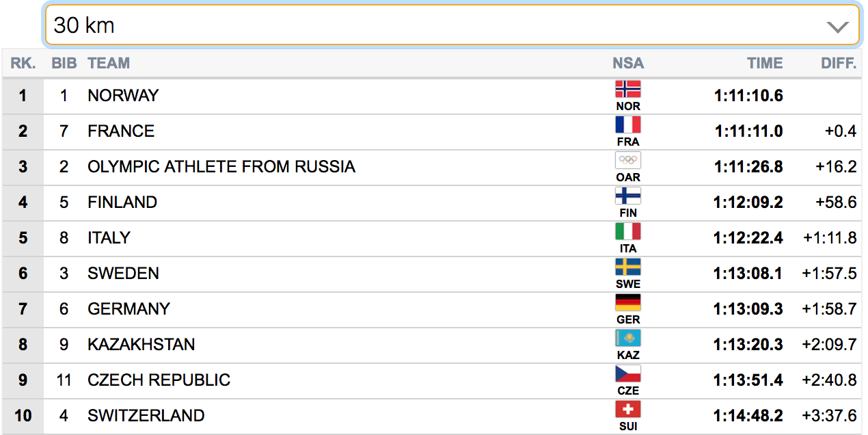The image size is (868, 435).
Task: Click the TEAM column header
Action: tap(109, 63)
